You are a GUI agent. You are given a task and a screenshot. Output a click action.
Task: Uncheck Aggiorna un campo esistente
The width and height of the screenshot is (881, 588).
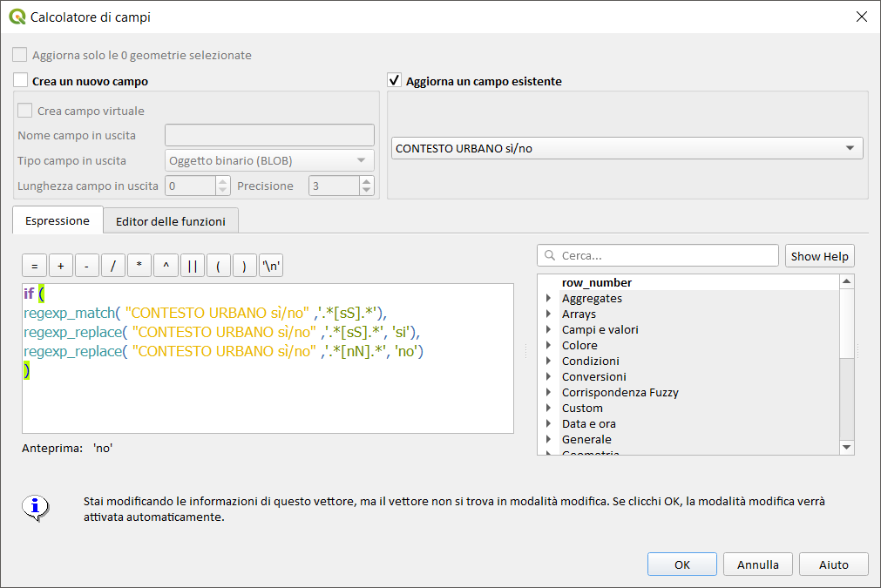[395, 81]
